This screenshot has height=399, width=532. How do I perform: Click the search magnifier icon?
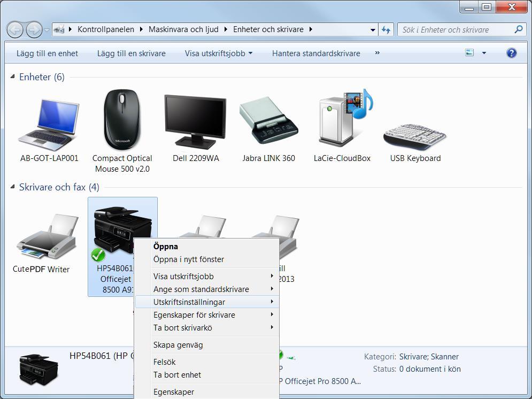coord(519,29)
